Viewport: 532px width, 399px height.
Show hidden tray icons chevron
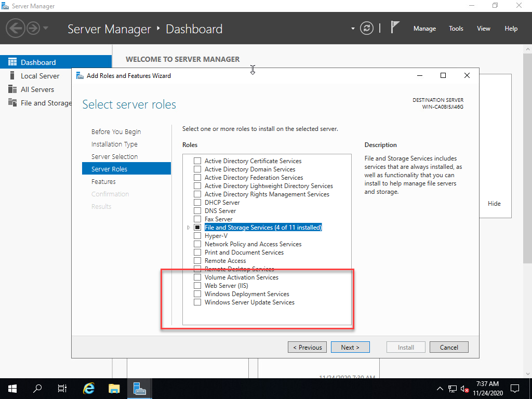[440, 389]
